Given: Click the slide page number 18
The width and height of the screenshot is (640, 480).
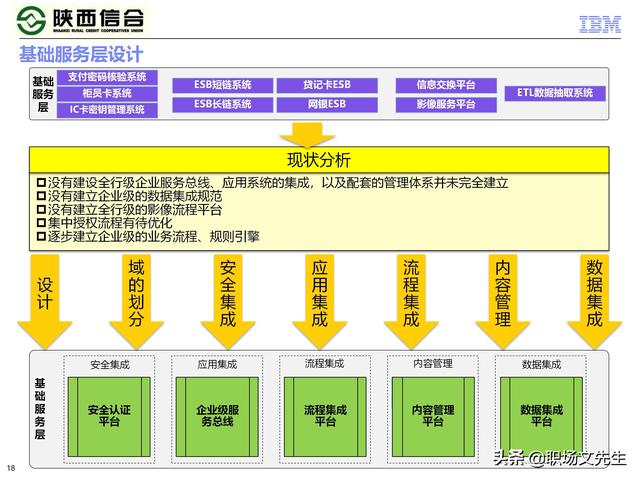Looking at the screenshot, I should tap(11, 468).
